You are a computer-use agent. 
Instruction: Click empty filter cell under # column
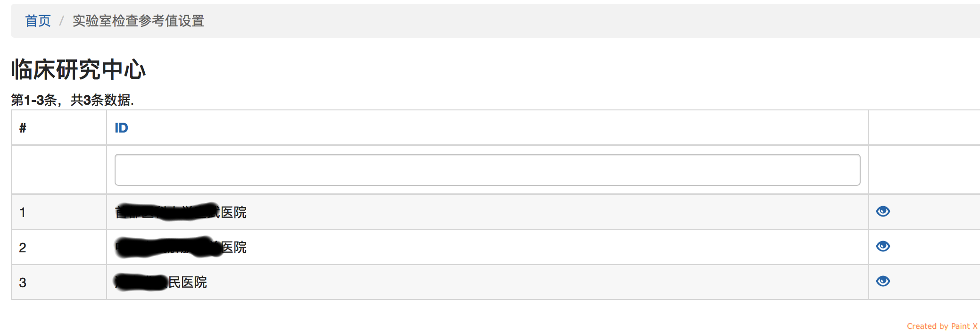click(x=59, y=170)
